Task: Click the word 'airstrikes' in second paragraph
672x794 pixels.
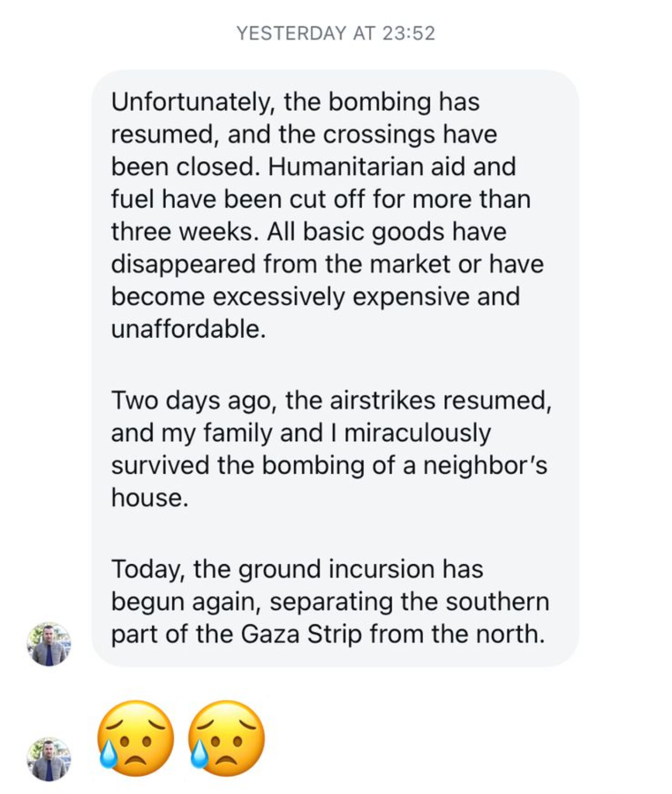Action: tap(382, 400)
